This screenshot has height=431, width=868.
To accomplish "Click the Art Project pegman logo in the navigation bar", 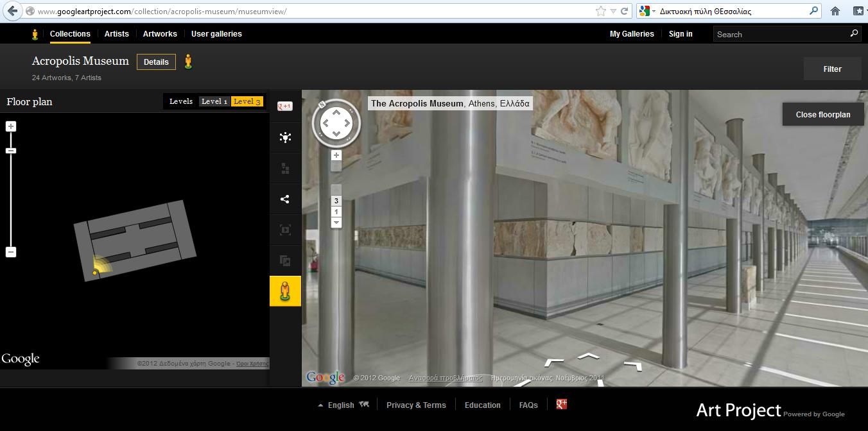I will click(35, 34).
